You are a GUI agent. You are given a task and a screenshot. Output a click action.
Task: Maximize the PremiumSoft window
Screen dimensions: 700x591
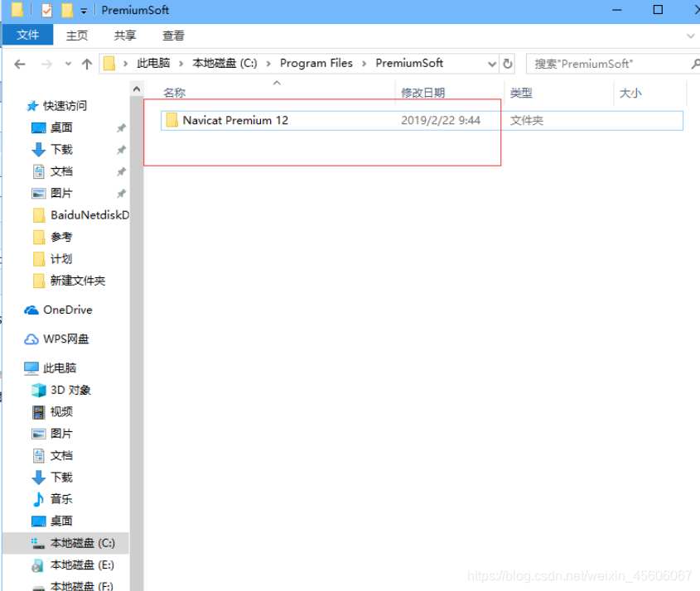click(658, 10)
